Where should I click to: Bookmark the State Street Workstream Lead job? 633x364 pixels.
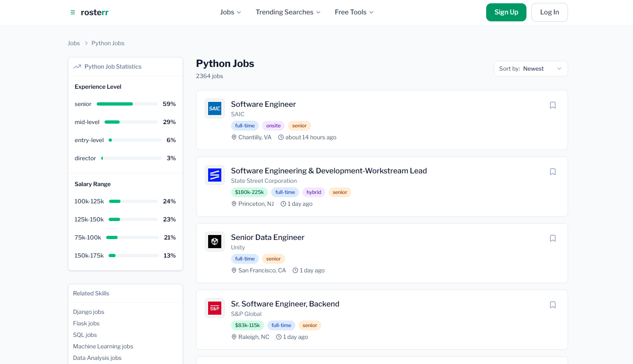553,172
